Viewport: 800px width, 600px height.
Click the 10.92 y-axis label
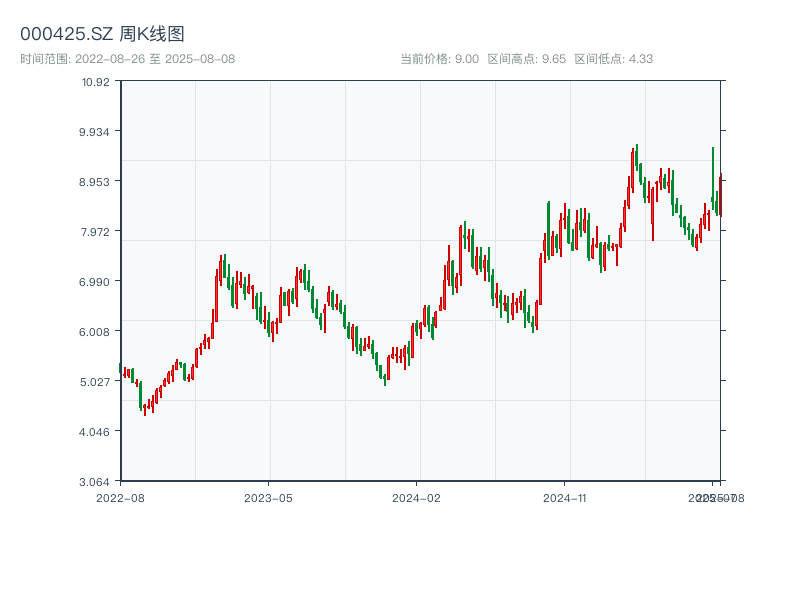click(x=95, y=82)
